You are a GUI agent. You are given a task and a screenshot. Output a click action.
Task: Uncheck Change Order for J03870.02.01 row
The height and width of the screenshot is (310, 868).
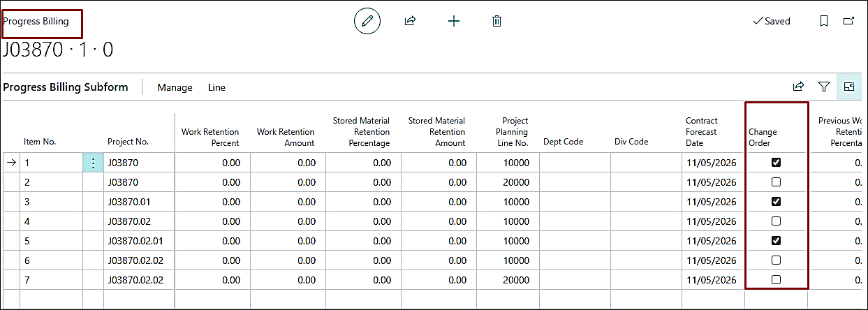point(776,241)
